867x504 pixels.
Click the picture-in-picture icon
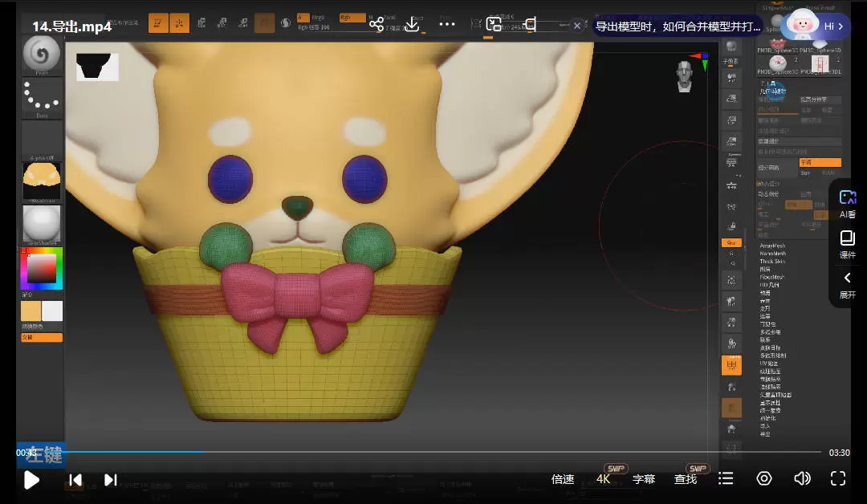coord(494,24)
